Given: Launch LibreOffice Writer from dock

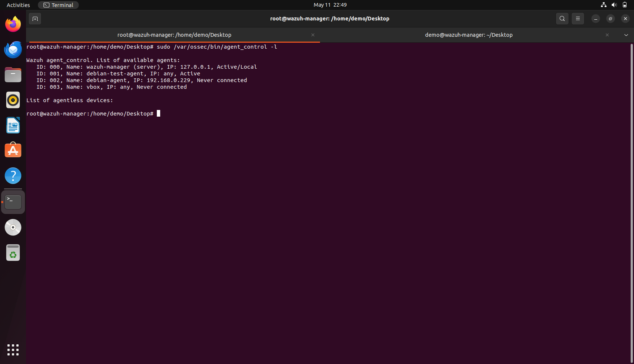Looking at the screenshot, I should pyautogui.click(x=13, y=125).
